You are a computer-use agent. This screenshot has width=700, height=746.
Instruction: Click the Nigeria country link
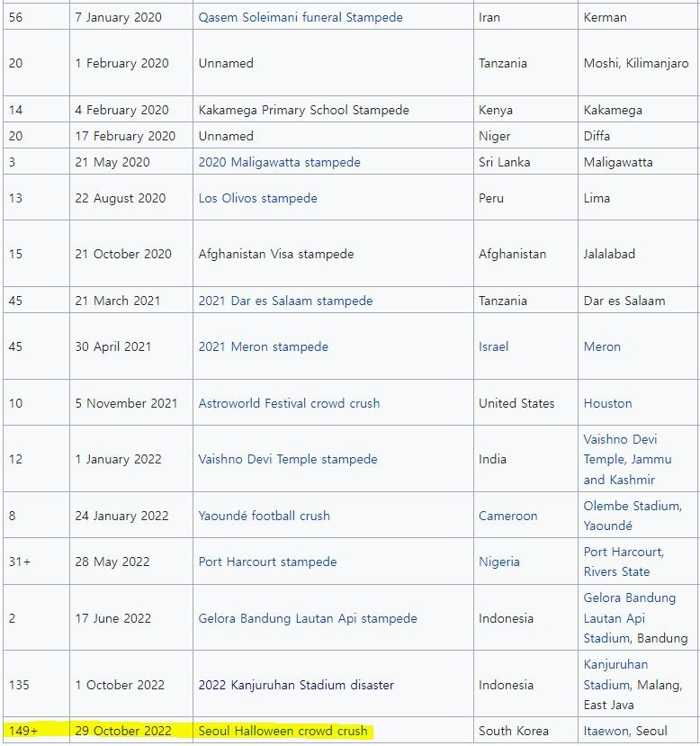498,562
